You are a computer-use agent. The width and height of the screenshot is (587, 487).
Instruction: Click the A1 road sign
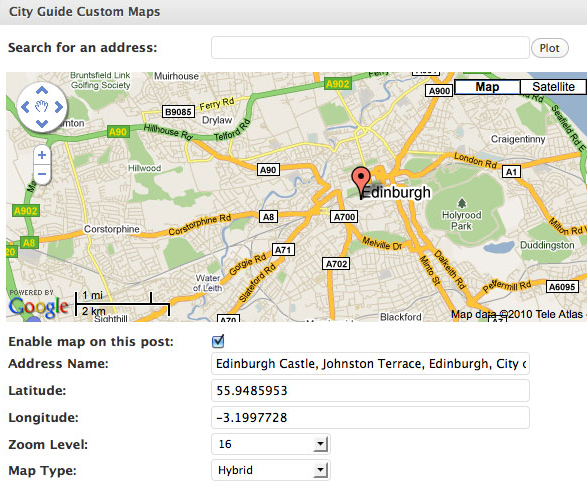coord(511,172)
